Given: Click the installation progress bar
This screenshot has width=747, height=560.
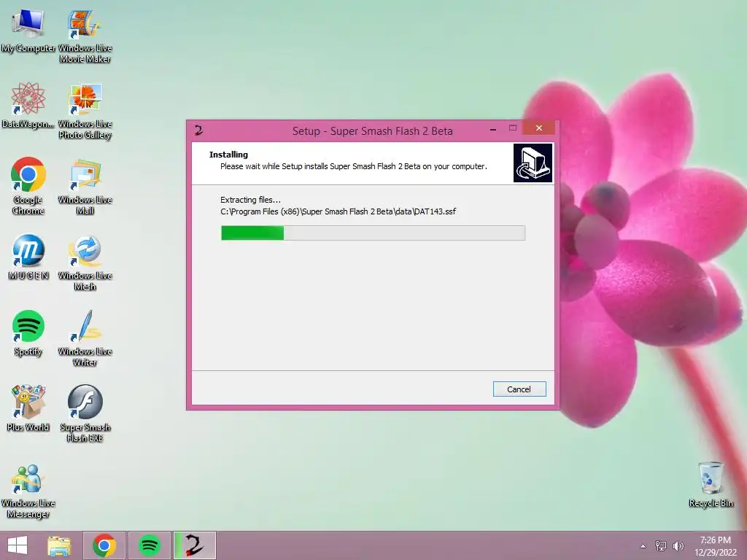Looking at the screenshot, I should coord(373,233).
